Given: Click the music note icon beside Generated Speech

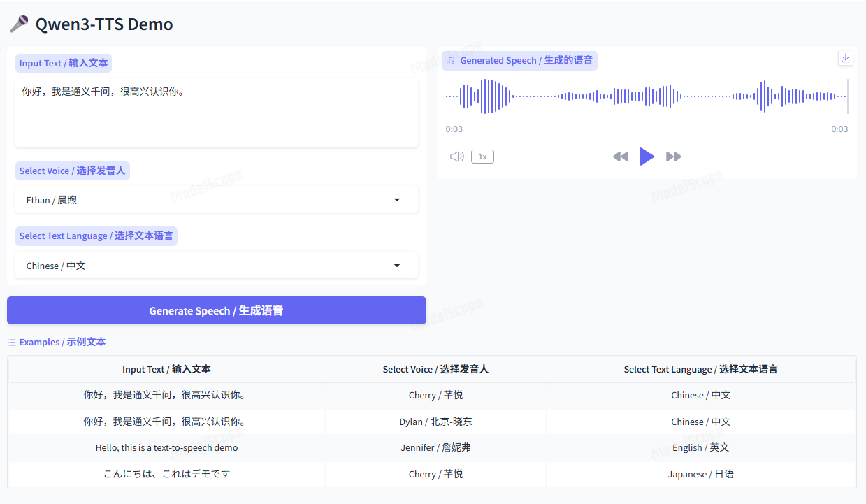Looking at the screenshot, I should 451,61.
